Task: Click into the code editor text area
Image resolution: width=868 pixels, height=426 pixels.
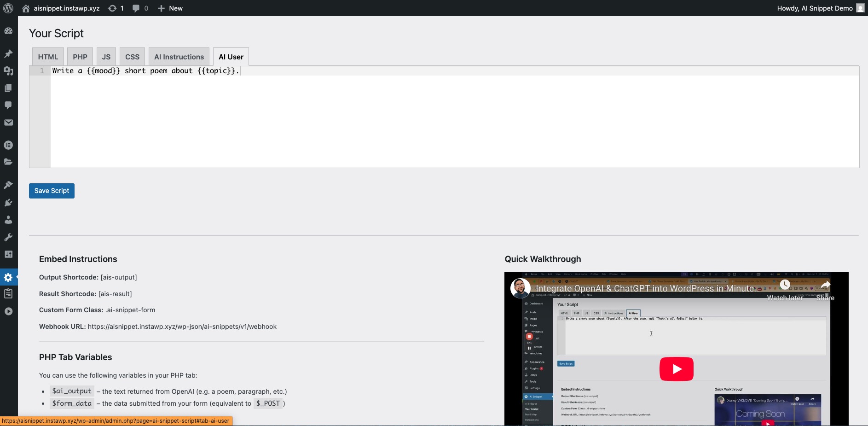Action: point(455,117)
